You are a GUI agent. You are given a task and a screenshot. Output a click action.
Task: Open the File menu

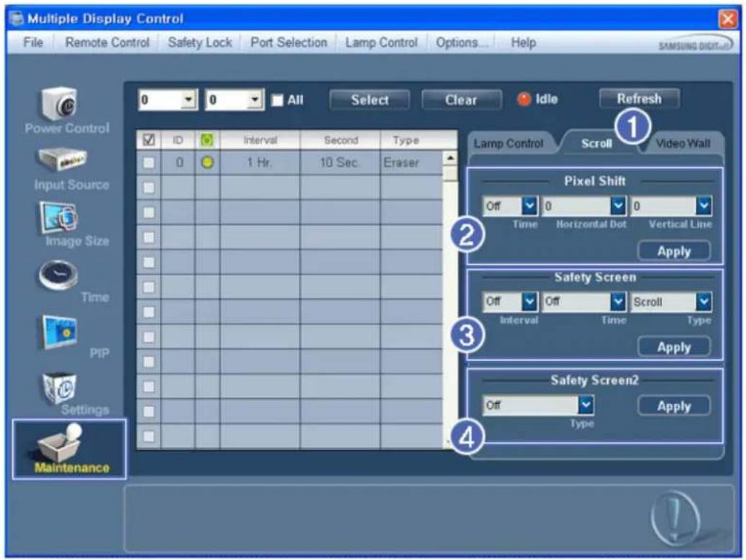tap(33, 42)
